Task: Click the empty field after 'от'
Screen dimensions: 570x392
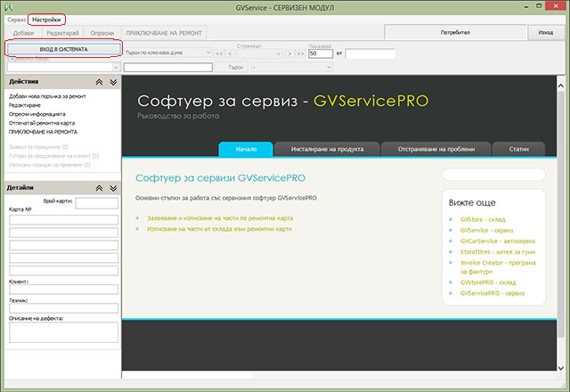Action: click(370, 53)
